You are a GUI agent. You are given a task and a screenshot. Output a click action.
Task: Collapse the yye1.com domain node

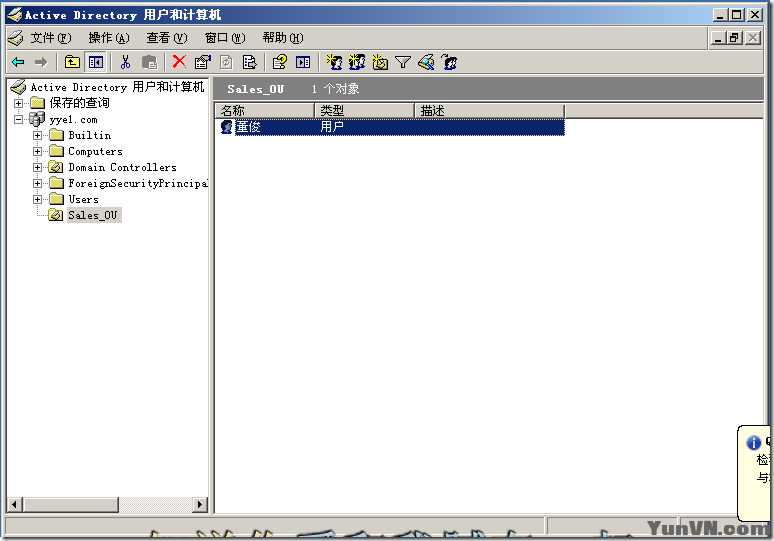point(18,119)
